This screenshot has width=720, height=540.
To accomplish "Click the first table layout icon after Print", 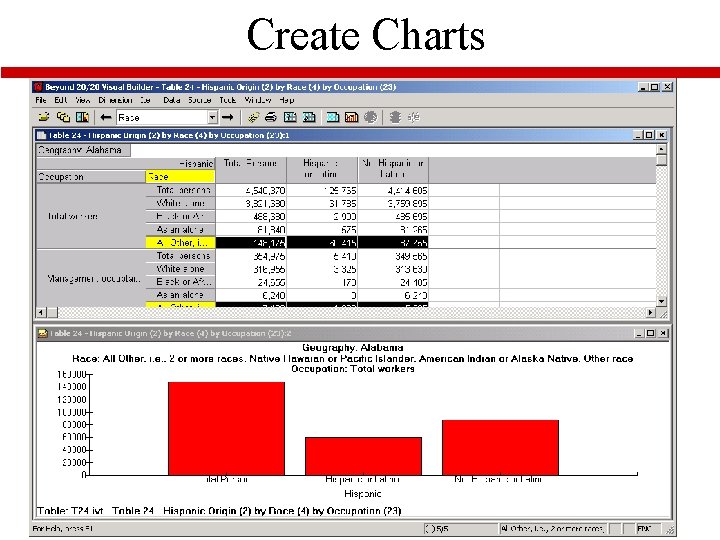I will click(290, 117).
